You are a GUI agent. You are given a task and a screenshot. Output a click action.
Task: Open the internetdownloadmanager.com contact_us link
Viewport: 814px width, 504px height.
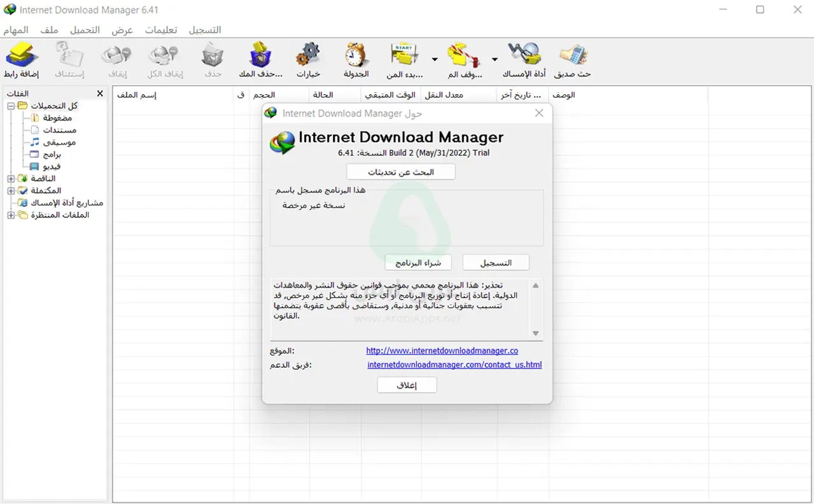pyautogui.click(x=454, y=365)
